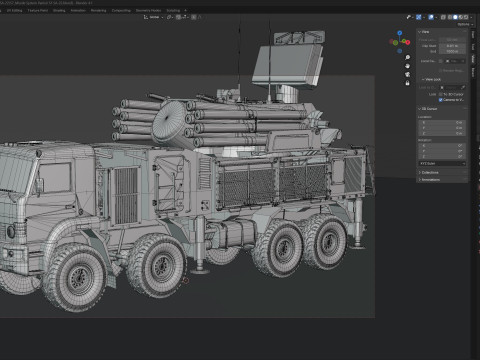This screenshot has height=360, width=480.
Task: Adjust the 3D Cursor Location Z field
Action: (x=442, y=133)
